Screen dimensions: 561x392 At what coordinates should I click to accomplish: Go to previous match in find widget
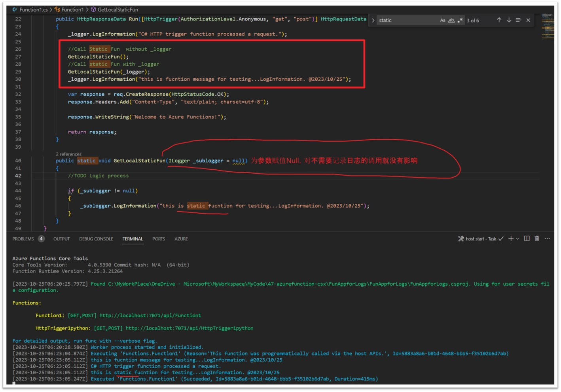[x=499, y=20]
